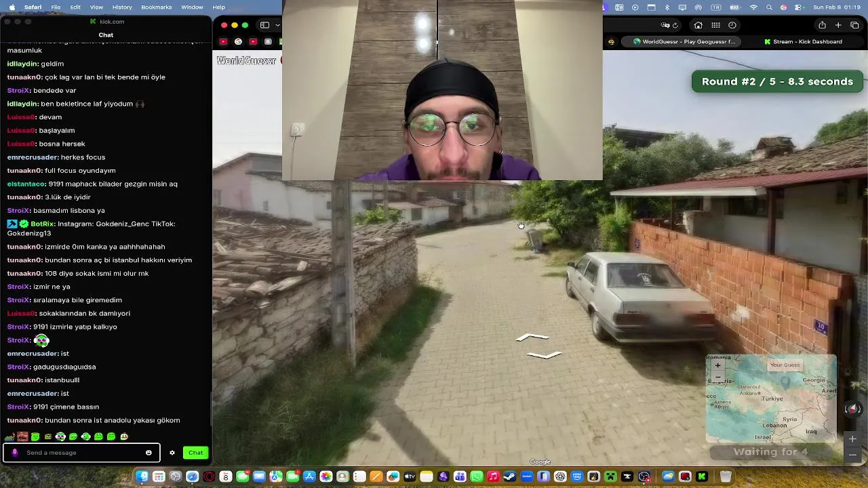Click username elstantaco in chat

tap(26, 184)
